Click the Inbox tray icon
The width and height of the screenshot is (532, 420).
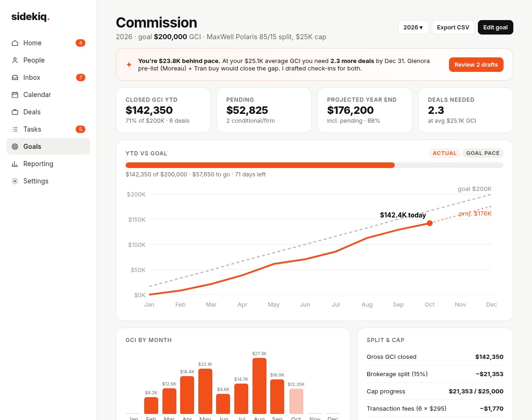point(15,77)
